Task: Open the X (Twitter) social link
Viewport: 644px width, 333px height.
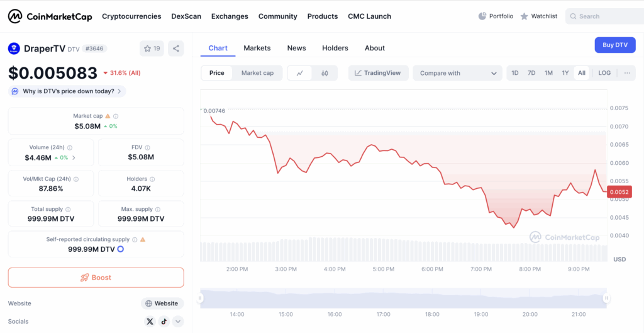Action: click(x=150, y=322)
